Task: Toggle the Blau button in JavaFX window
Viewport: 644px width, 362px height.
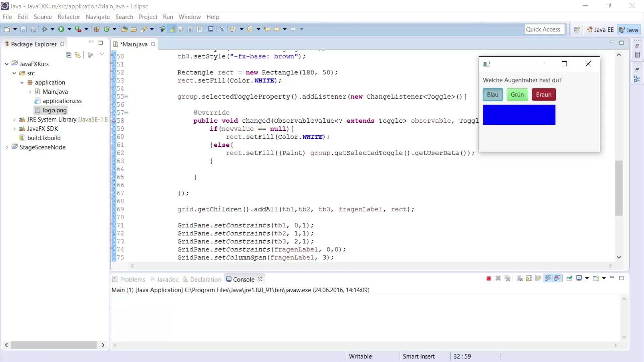Action: click(493, 95)
